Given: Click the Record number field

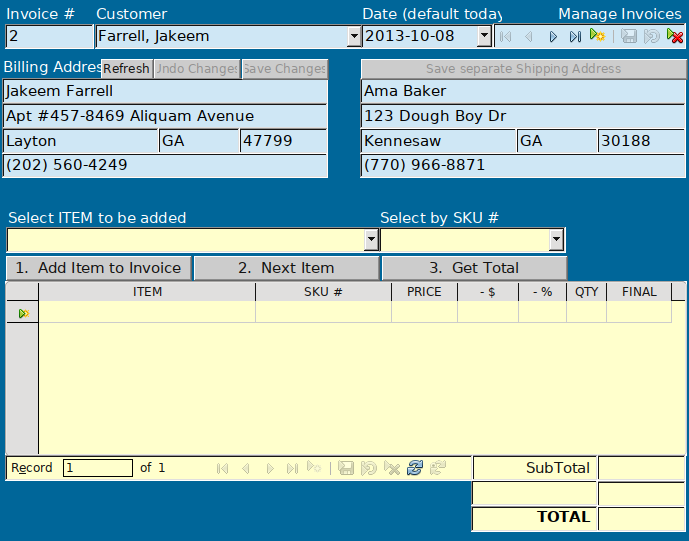Looking at the screenshot, I should coord(97,468).
